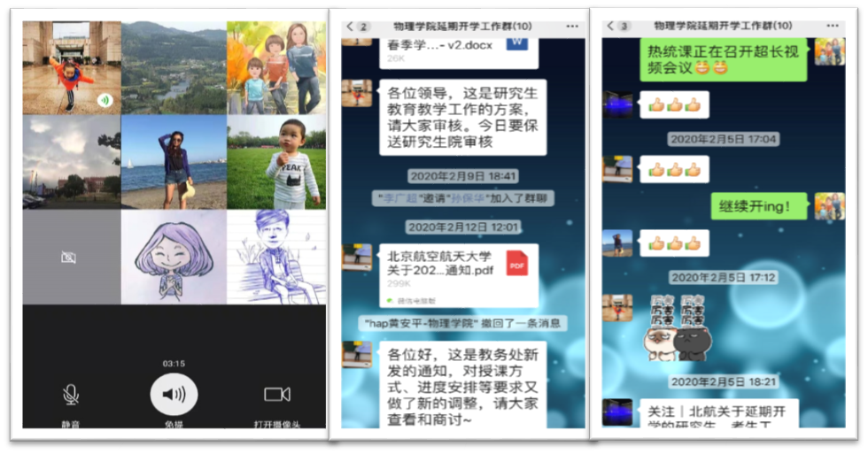Tap back arrow beside unread badge 2
Image resolution: width=868 pixels, height=454 pixels.
tap(350, 27)
